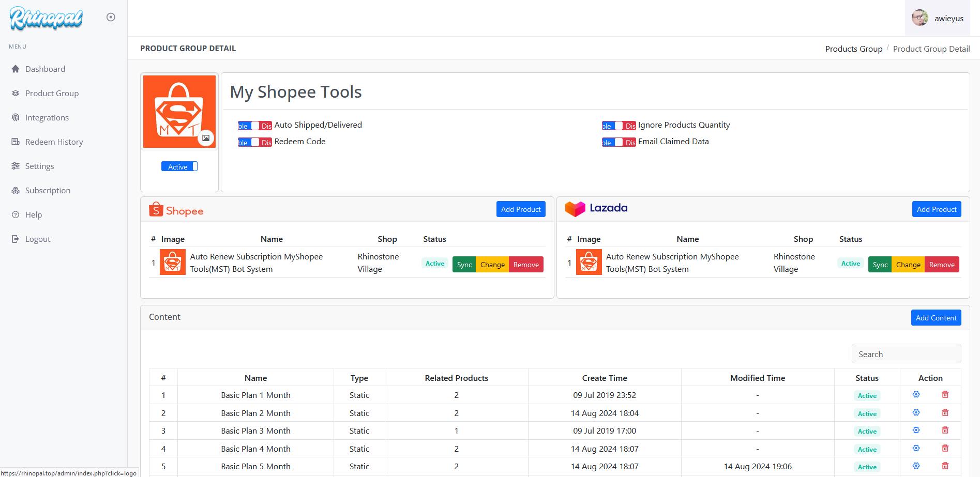Image resolution: width=980 pixels, height=477 pixels.
Task: Sort content by Name column header
Action: point(255,378)
